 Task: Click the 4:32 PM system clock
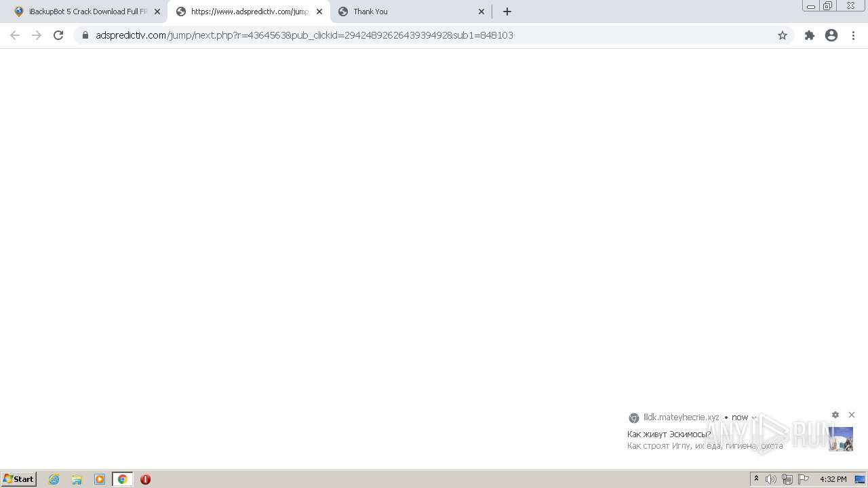833,479
